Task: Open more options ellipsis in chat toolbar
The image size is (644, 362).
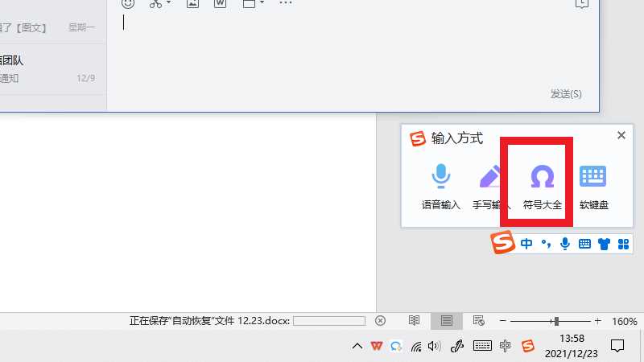Action: click(286, 3)
